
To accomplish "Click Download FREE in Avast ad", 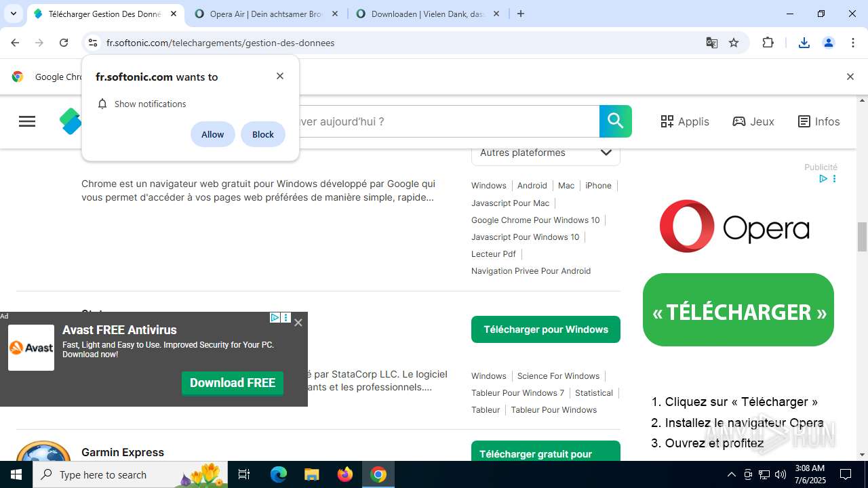I will pos(233,383).
